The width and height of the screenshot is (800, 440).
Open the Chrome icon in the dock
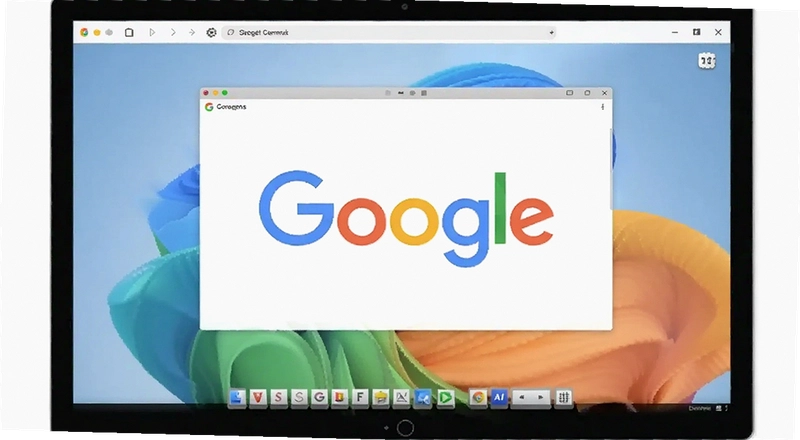click(478, 397)
